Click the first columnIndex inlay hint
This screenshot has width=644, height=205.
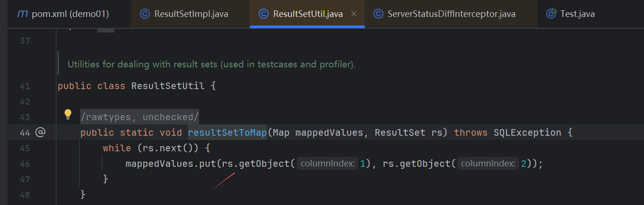[328, 164]
